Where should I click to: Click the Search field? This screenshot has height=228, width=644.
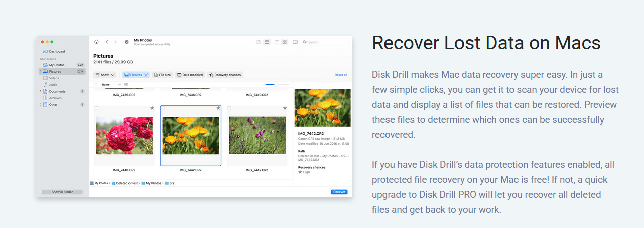point(326,42)
